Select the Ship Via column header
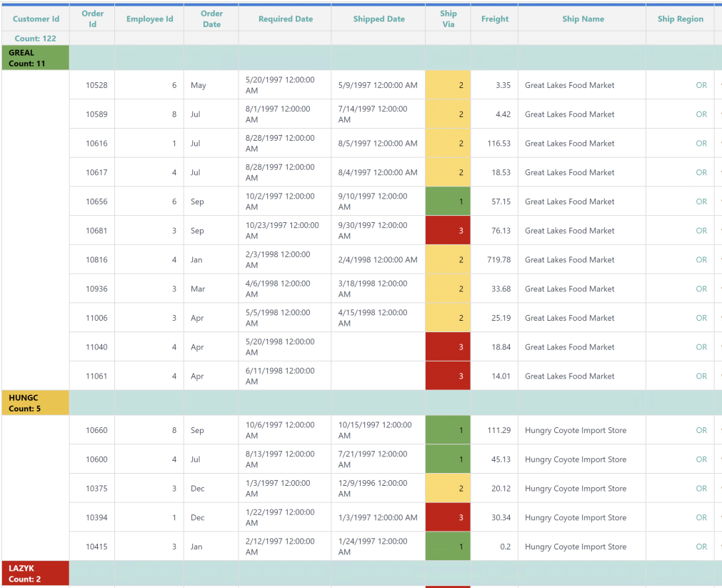722x588 pixels. click(x=448, y=19)
